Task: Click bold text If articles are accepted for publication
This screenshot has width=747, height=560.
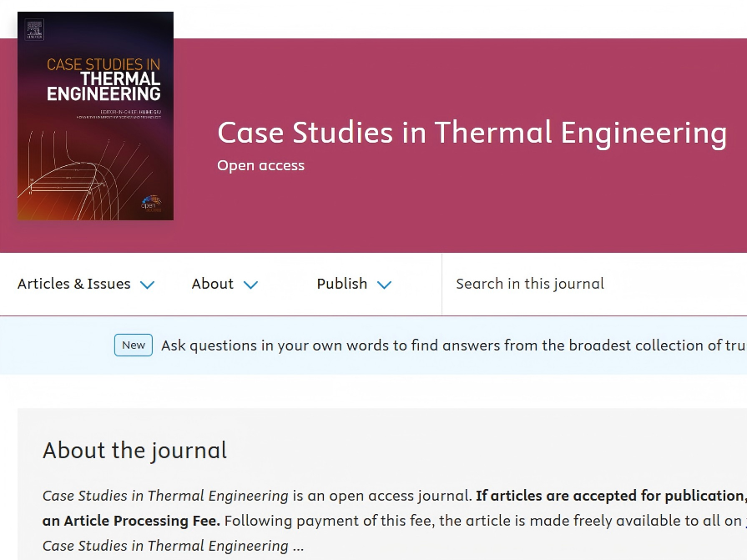Action: click(611, 497)
